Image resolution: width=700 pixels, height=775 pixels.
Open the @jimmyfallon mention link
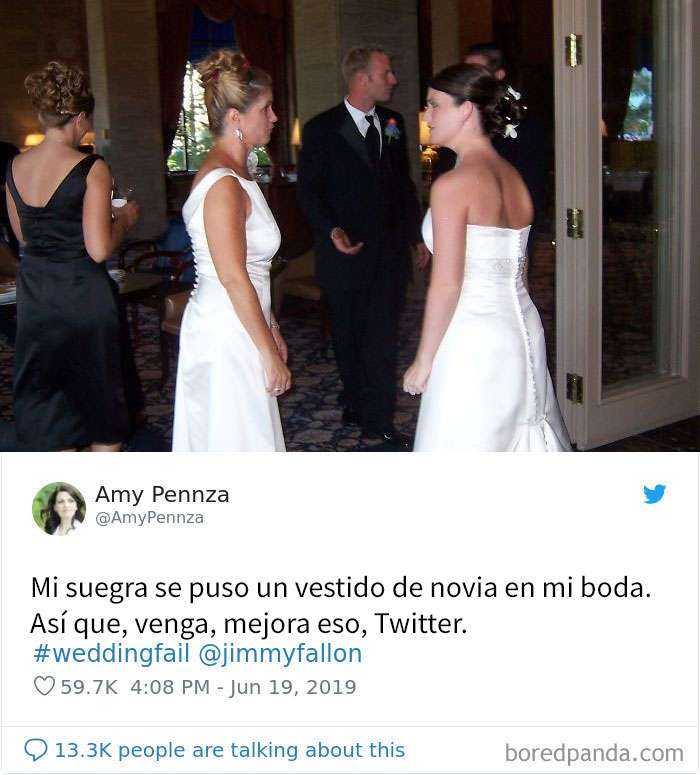[x=280, y=654]
